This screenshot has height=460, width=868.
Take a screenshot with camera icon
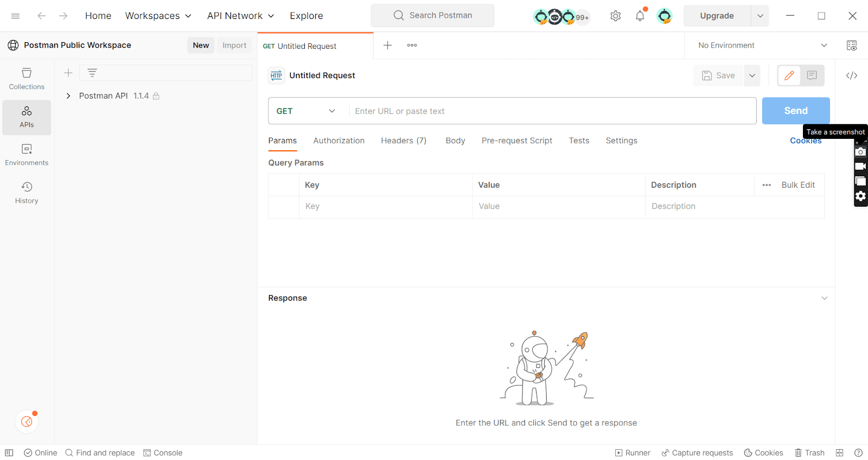[860, 152]
